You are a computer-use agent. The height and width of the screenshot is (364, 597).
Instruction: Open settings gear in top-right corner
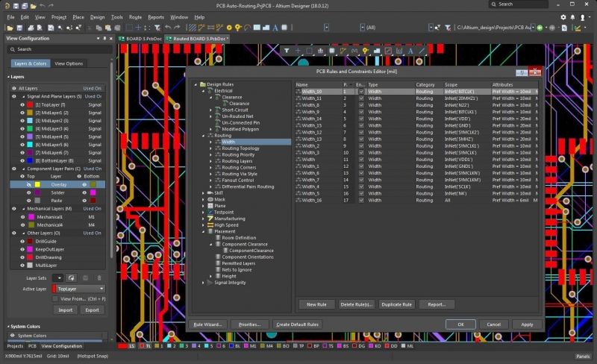(563, 17)
